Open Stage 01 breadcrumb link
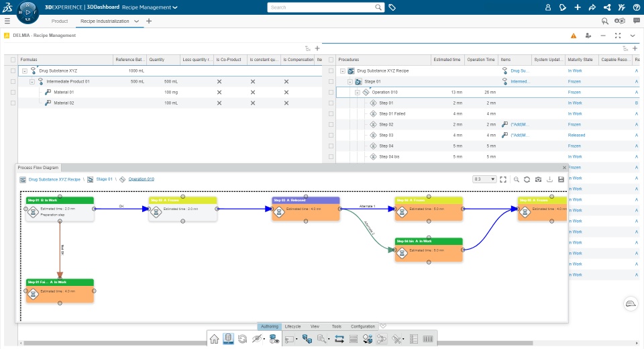644x349 pixels. point(104,179)
